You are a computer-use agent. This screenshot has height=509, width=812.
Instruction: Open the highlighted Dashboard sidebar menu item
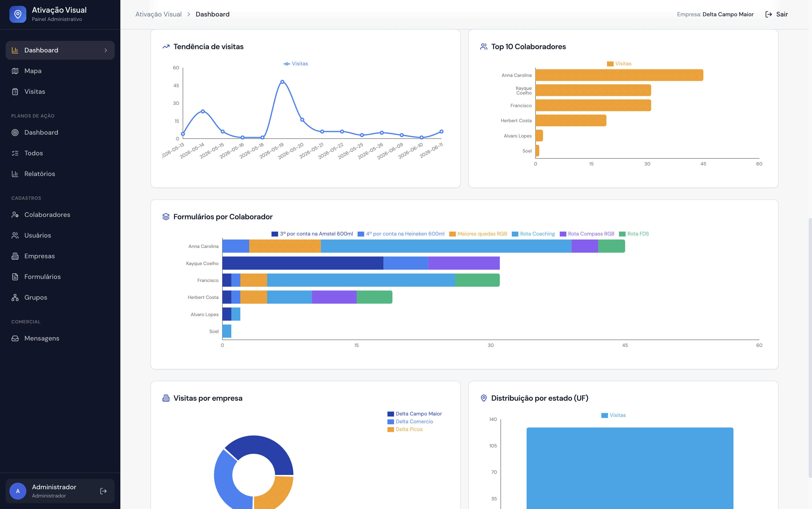click(x=60, y=50)
